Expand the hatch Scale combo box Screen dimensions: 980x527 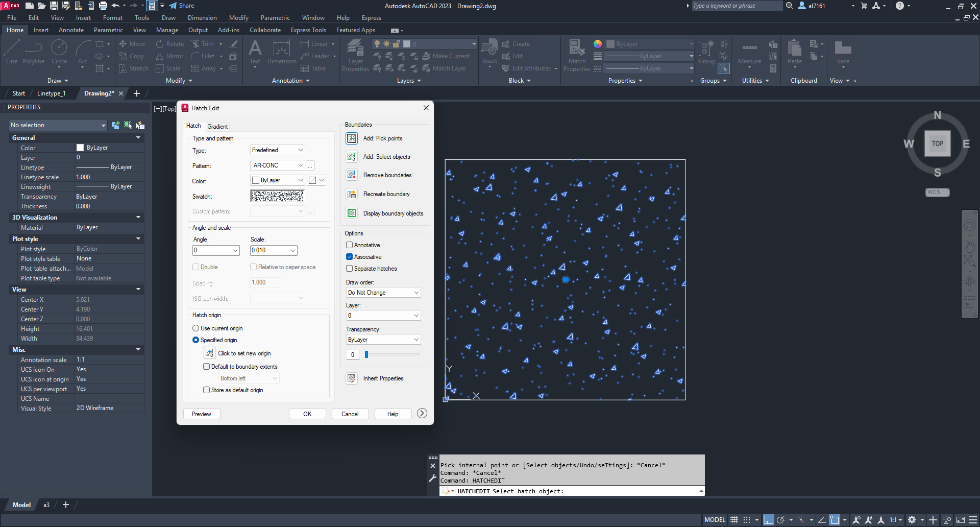[x=293, y=250]
